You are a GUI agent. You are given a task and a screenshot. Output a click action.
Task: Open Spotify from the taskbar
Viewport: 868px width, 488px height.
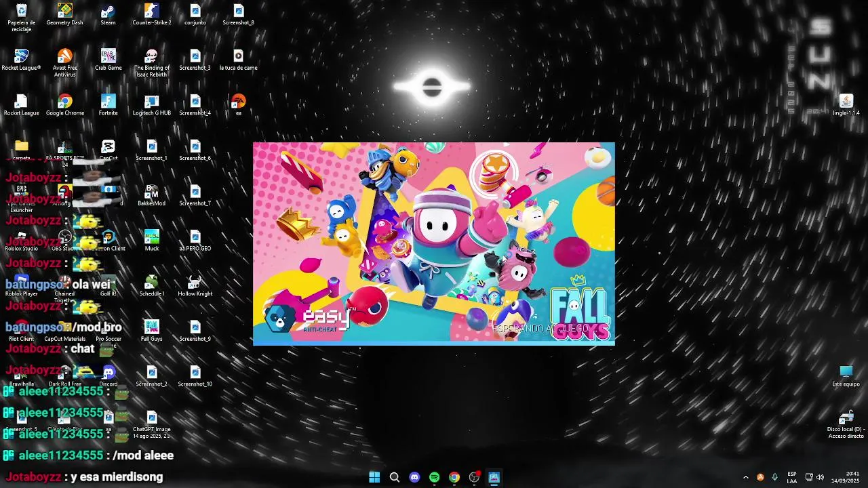(x=434, y=477)
